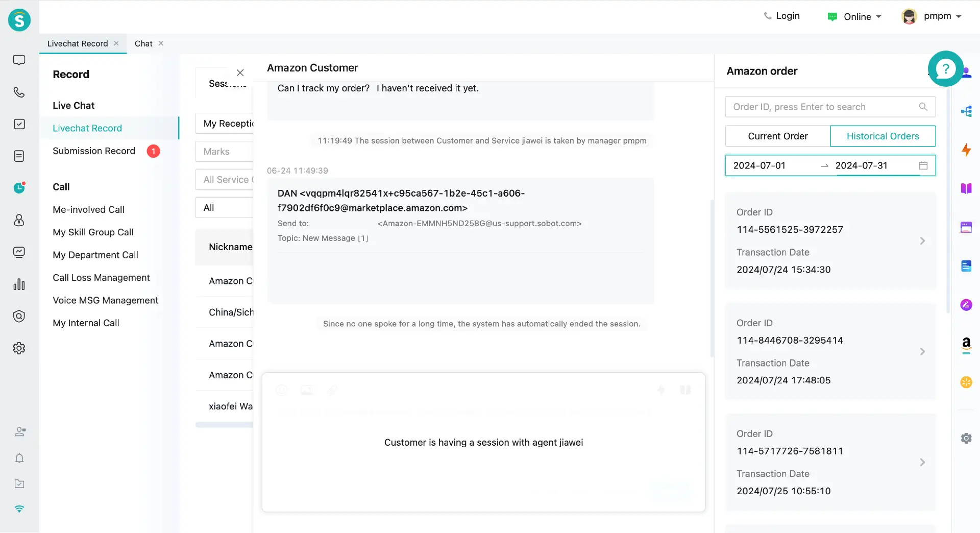Open the shield security sidebar icon
Image resolution: width=980 pixels, height=533 pixels.
(x=19, y=316)
